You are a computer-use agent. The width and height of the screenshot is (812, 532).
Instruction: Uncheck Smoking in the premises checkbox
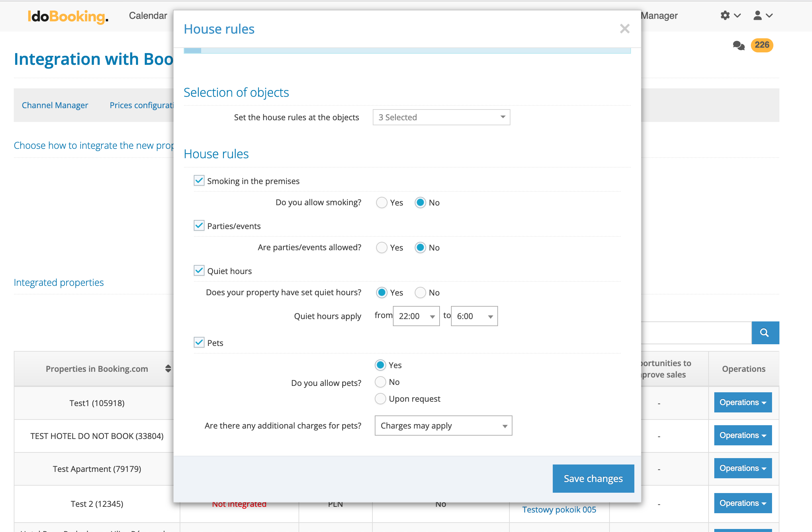(199, 180)
